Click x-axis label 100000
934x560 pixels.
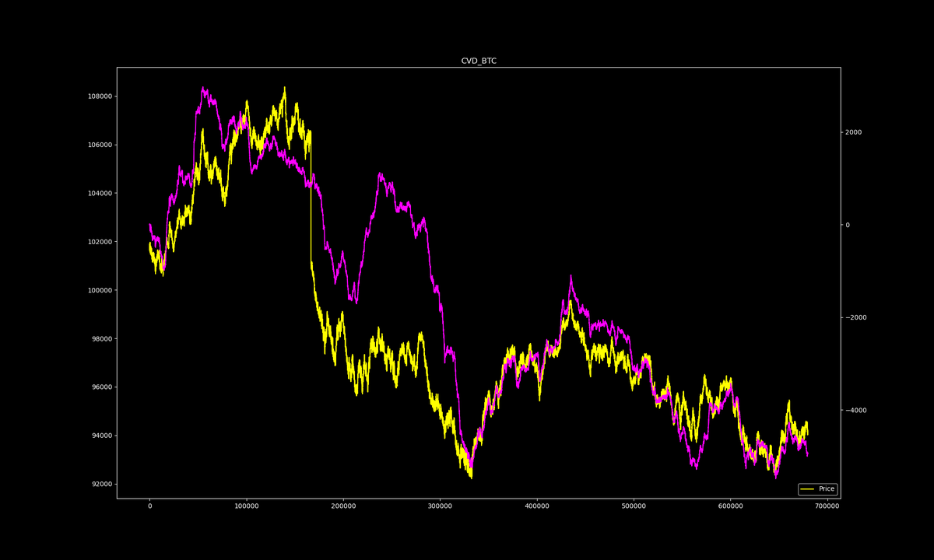click(247, 506)
